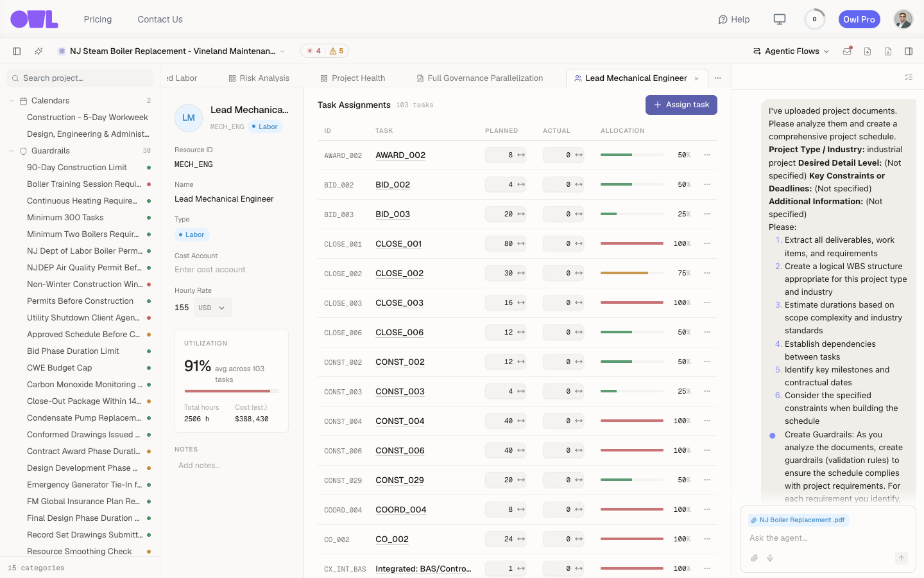Open the user profile avatar
The width and height of the screenshot is (924, 578).
[x=903, y=19]
